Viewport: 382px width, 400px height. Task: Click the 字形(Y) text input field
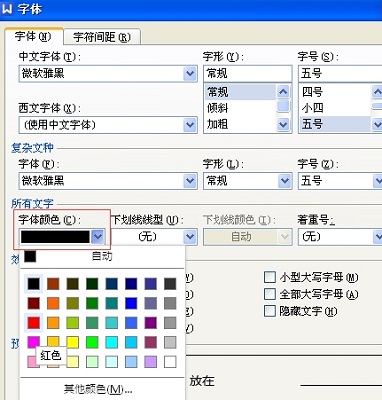coord(248,73)
